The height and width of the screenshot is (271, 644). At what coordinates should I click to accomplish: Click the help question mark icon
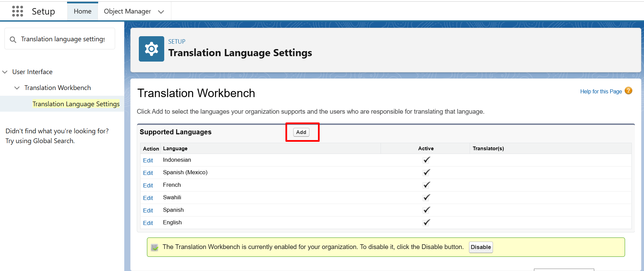(x=628, y=91)
